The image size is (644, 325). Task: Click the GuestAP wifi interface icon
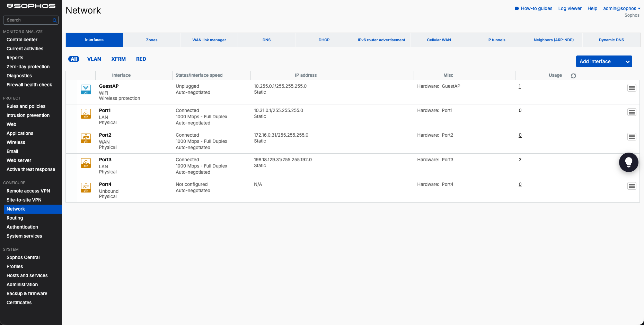(x=86, y=89)
